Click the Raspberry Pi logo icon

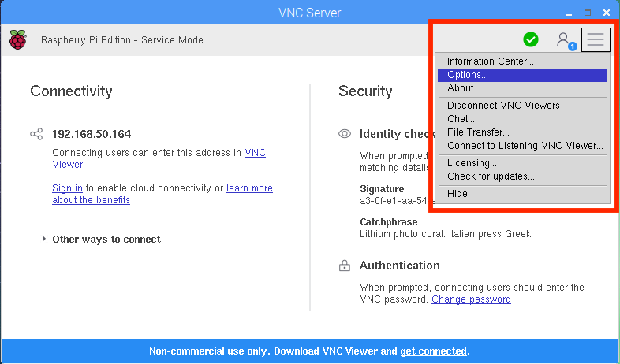[18, 39]
